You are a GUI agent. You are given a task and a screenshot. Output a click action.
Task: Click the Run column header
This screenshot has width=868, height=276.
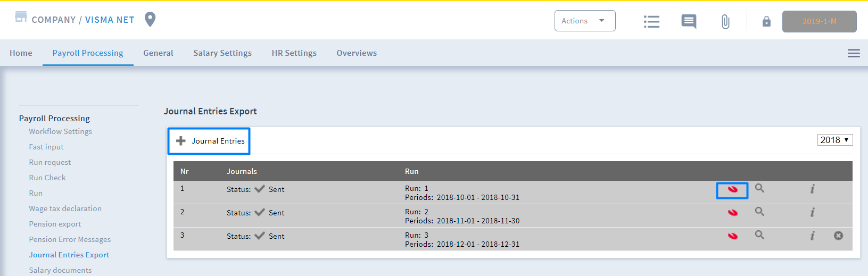pyautogui.click(x=411, y=171)
